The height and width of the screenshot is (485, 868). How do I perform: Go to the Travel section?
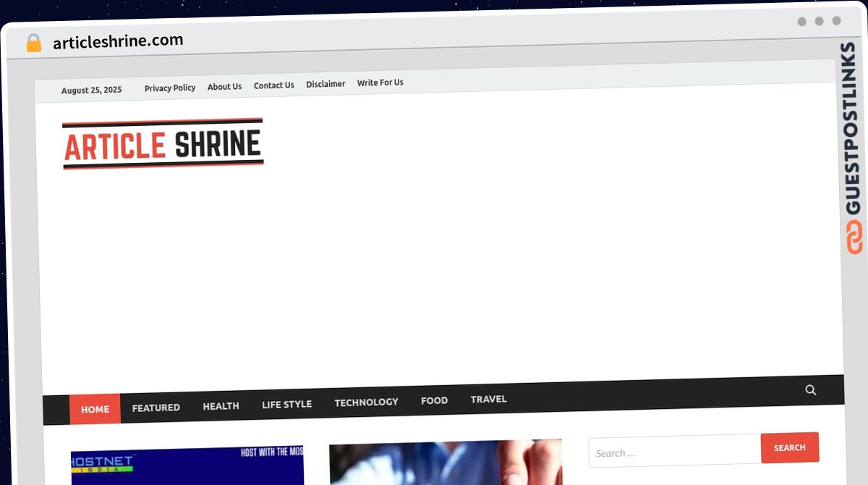click(x=488, y=399)
